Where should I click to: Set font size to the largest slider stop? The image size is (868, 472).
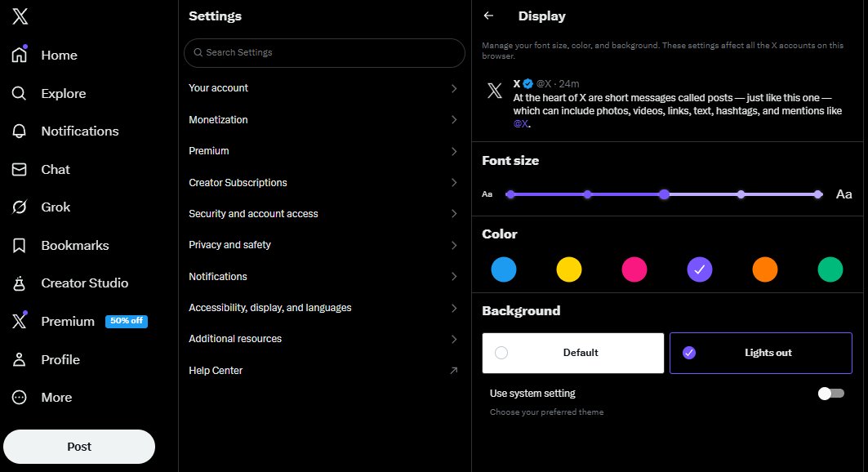click(x=818, y=194)
